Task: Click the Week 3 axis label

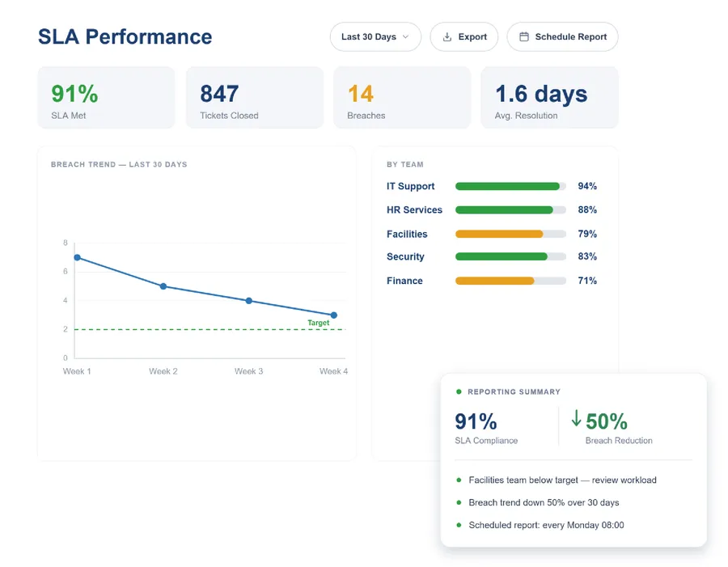Action: tap(248, 371)
